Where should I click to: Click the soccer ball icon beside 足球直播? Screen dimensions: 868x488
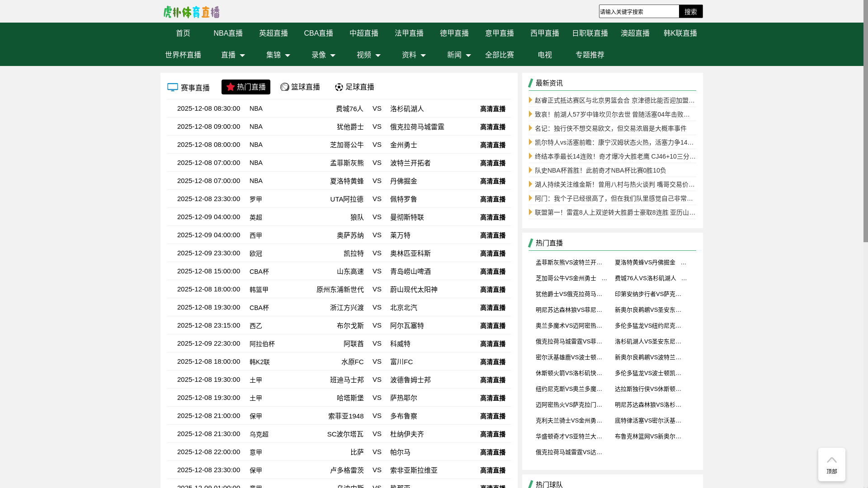[339, 87]
